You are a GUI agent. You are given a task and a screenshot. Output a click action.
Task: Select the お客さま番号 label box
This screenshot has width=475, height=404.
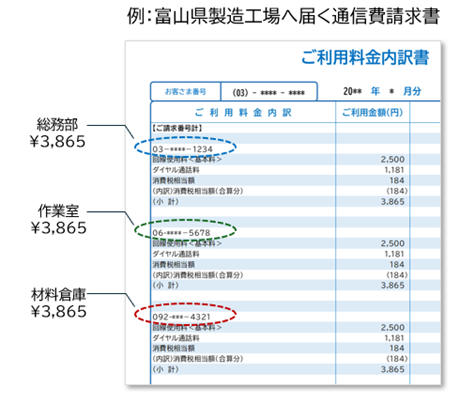pos(186,91)
